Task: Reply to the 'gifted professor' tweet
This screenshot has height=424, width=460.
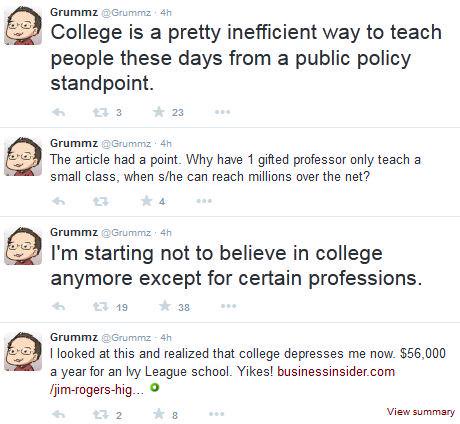Action: coord(59,201)
